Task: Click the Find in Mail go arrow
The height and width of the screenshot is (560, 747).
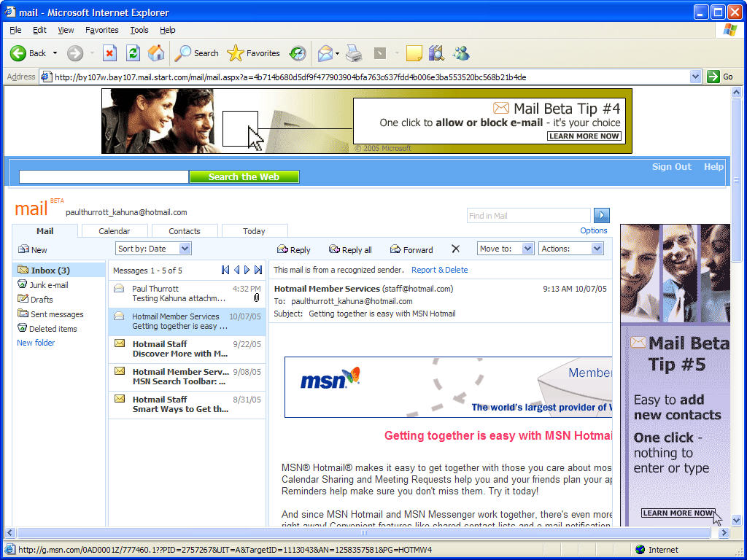Action: tap(602, 216)
